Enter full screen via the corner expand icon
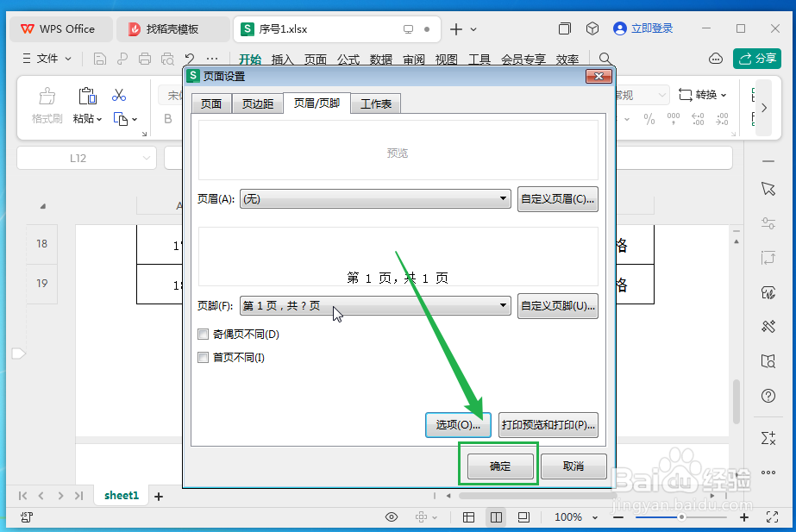Viewport: 796px width, 532px height. tap(772, 516)
